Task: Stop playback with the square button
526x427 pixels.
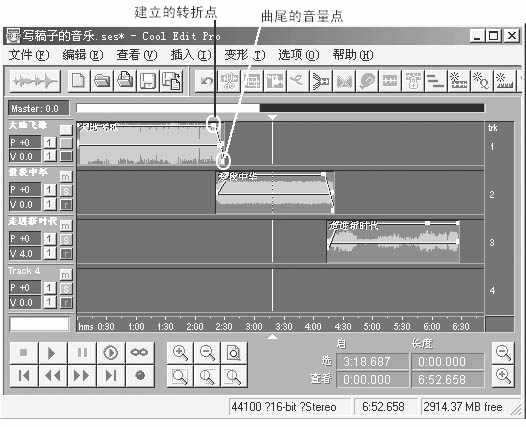Action: [23, 353]
